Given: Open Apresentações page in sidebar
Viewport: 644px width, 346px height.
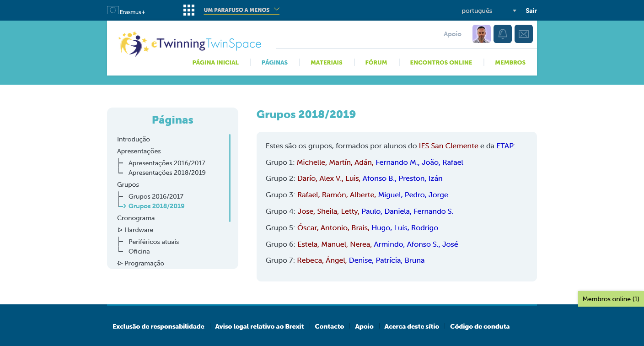Looking at the screenshot, I should point(139,151).
